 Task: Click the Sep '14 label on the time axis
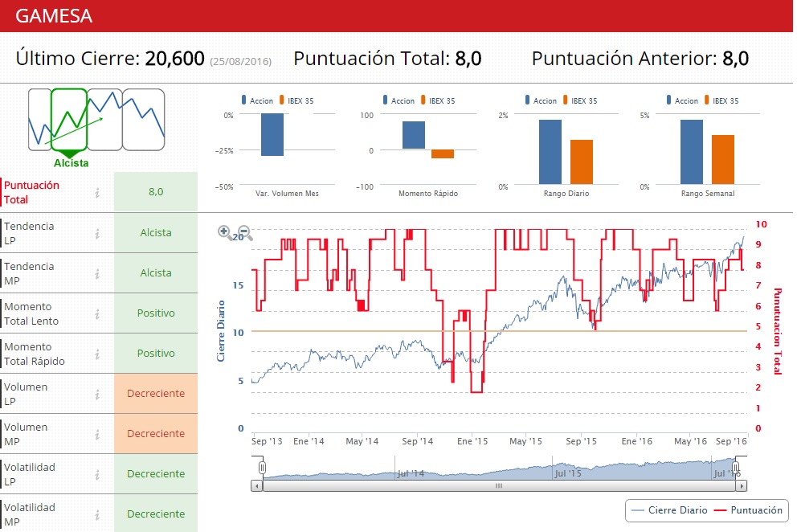click(417, 441)
